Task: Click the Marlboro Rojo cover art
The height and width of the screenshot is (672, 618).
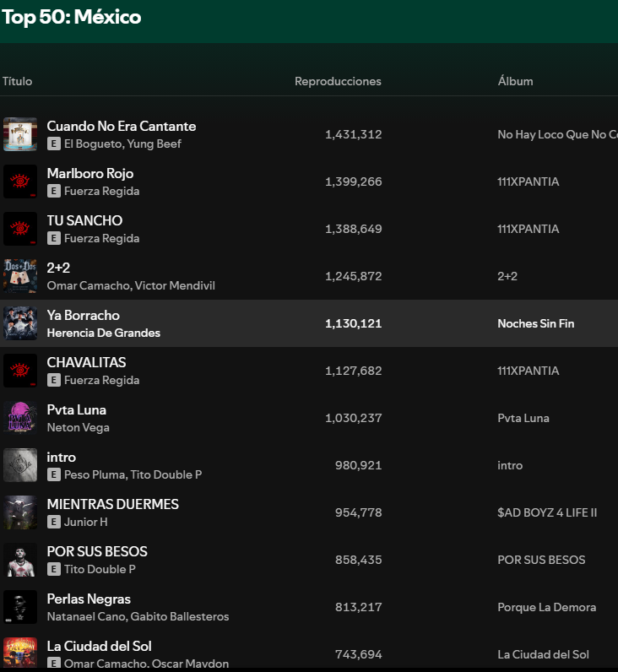Action: pyautogui.click(x=20, y=182)
